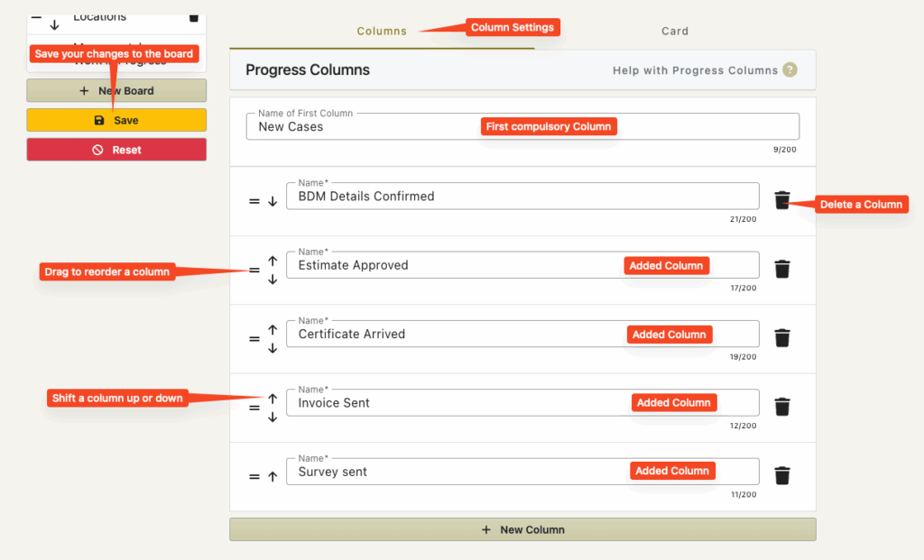The image size is (924, 560).
Task: Click drag handle of Invoice Sent row
Action: click(x=254, y=408)
